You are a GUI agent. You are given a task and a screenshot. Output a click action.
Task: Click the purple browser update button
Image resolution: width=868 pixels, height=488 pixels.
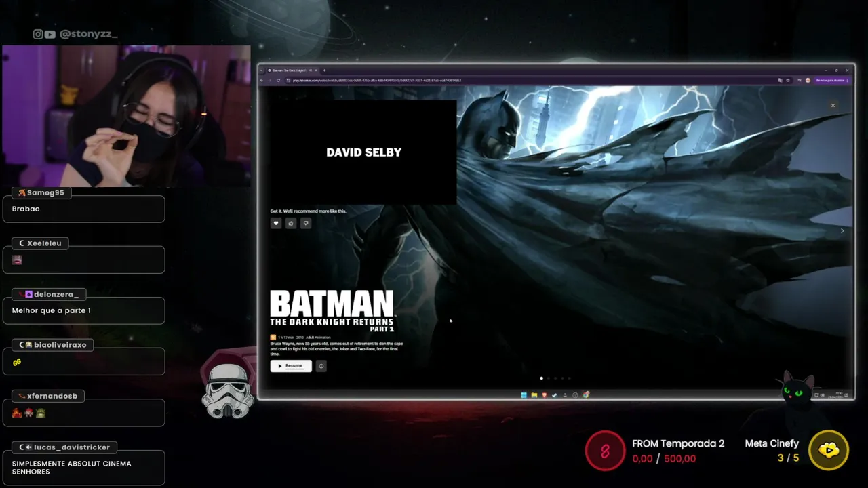pos(831,80)
